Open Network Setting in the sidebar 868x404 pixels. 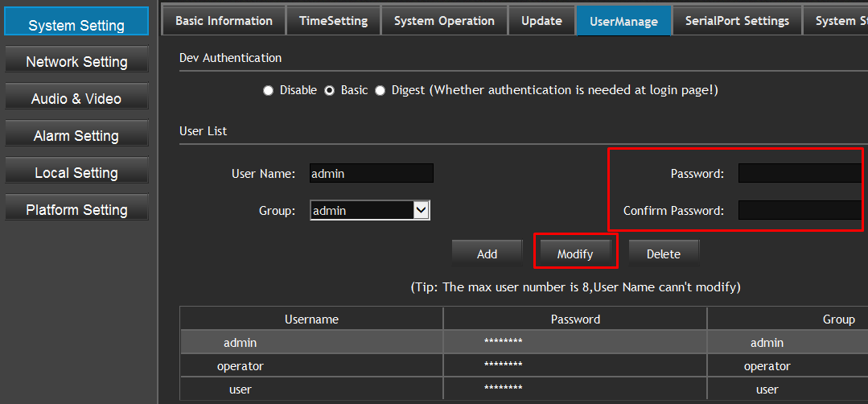coord(76,62)
